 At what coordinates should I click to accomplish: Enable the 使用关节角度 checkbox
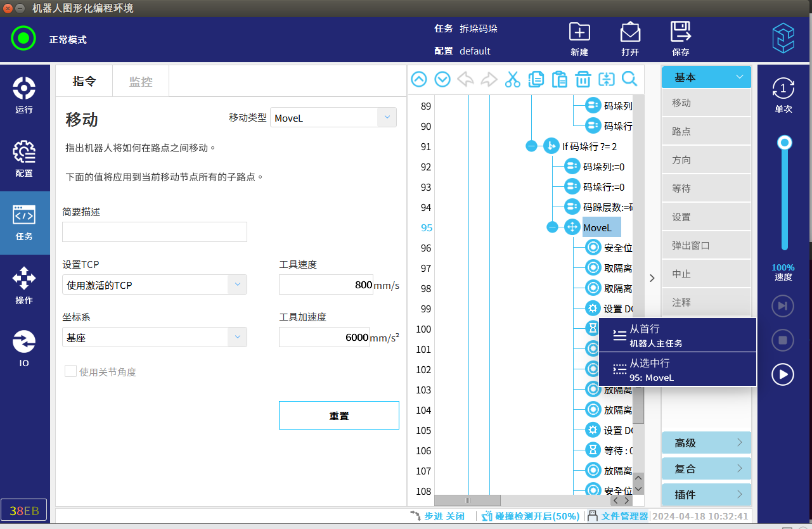point(71,372)
